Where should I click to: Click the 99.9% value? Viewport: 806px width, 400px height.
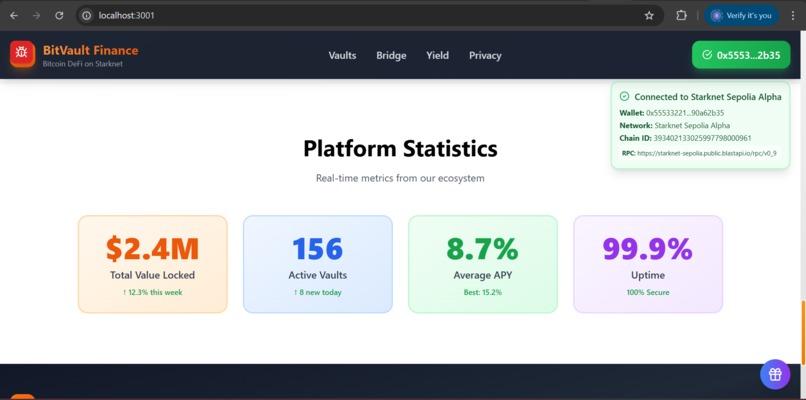[x=648, y=248]
